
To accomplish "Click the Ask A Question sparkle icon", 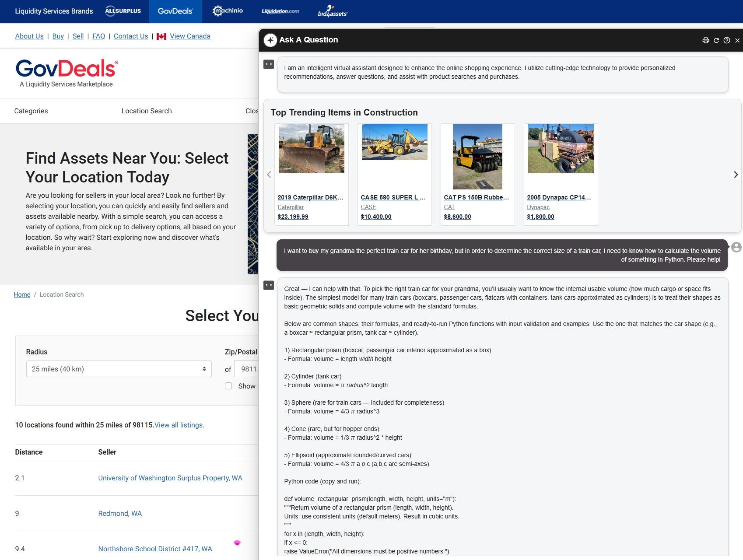I will tap(270, 40).
